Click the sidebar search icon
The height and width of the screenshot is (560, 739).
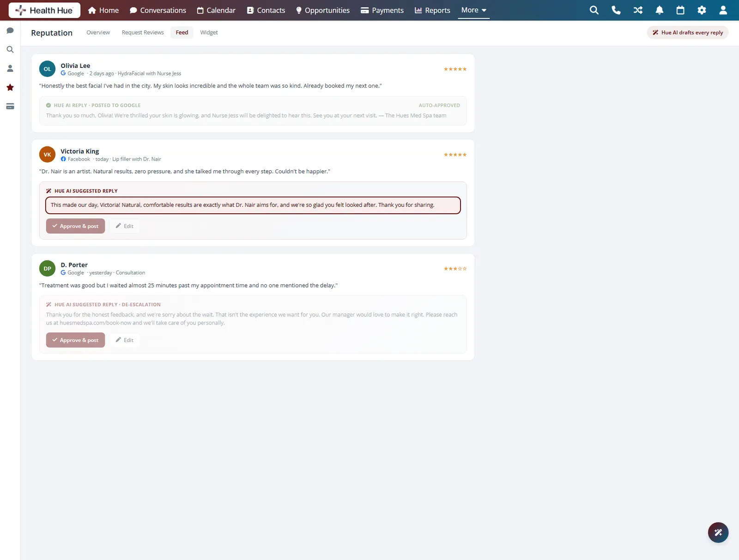[x=10, y=49]
